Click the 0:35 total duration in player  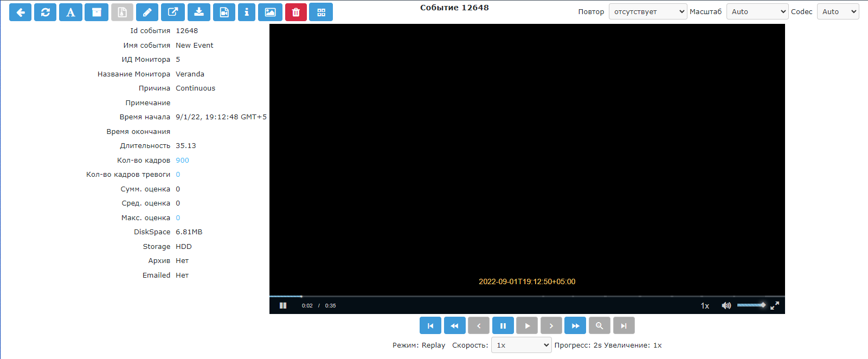330,306
